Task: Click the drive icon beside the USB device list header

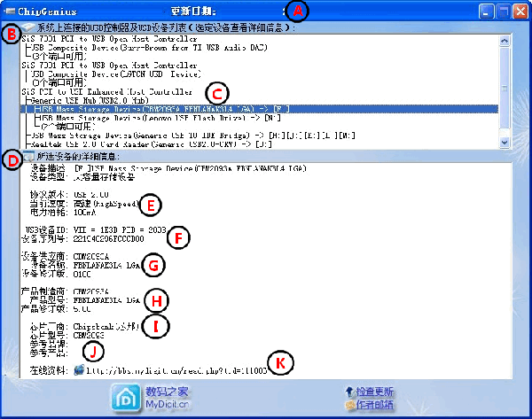Action: pyautogui.click(x=27, y=27)
